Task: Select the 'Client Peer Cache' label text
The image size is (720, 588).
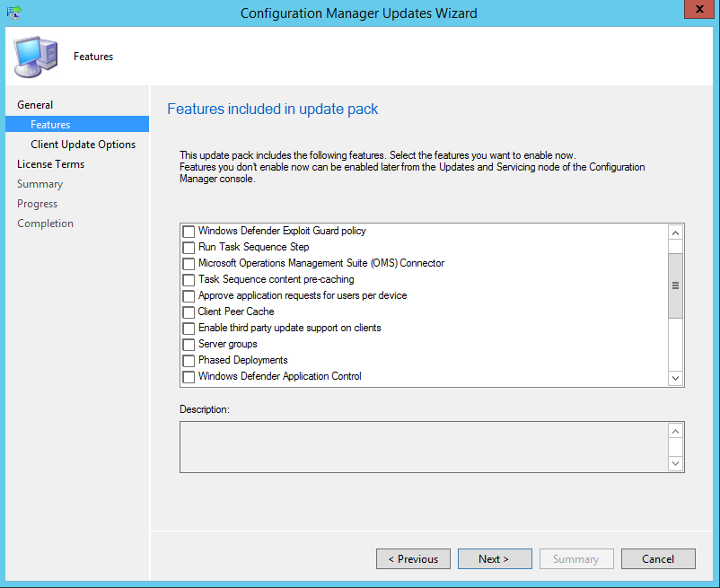Action: tap(236, 312)
